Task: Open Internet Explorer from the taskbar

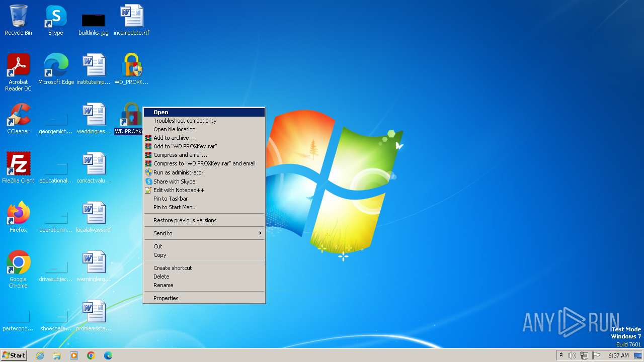Action: (x=40, y=355)
